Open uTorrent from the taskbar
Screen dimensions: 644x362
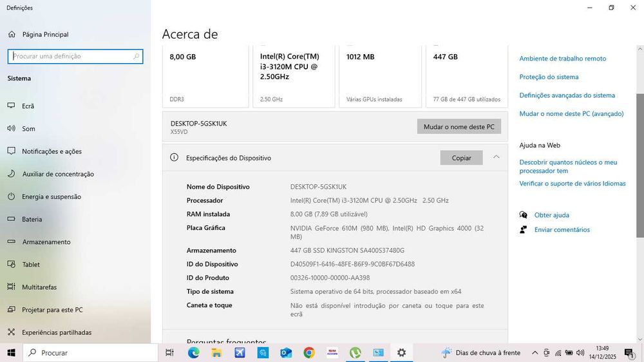[355, 352]
